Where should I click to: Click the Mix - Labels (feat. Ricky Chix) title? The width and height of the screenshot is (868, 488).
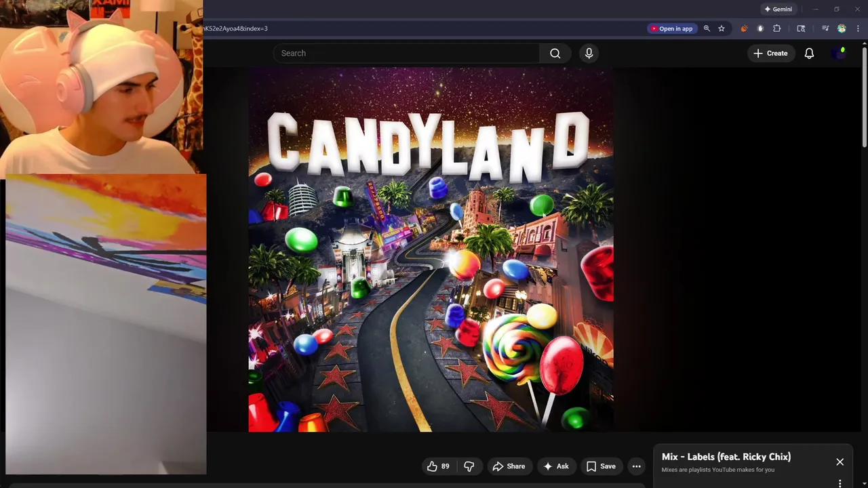point(726,457)
